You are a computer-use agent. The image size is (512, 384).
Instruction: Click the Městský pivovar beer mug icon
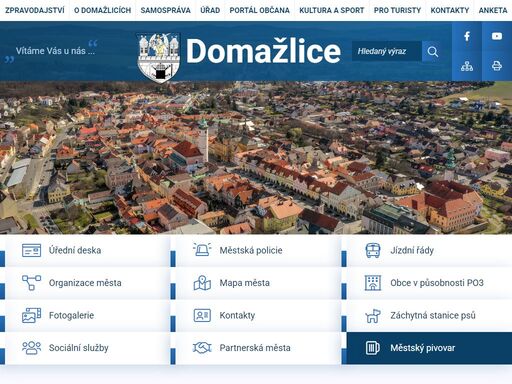point(373,348)
